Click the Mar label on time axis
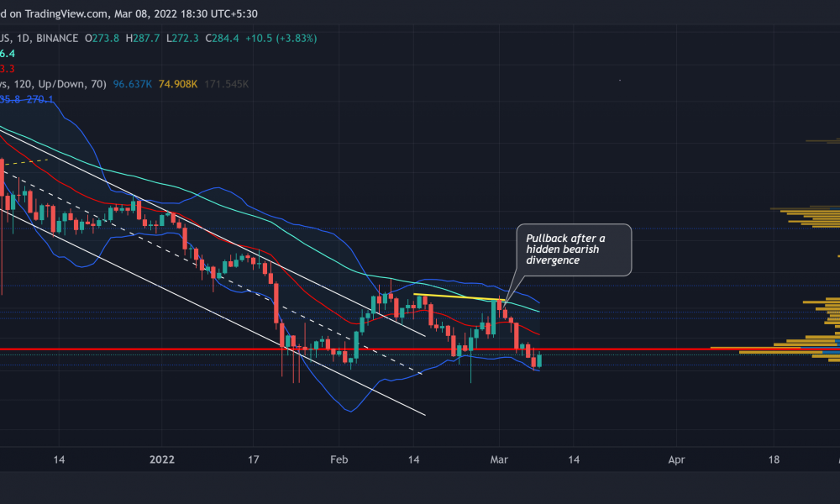The height and width of the screenshot is (504, 840). coord(499,459)
